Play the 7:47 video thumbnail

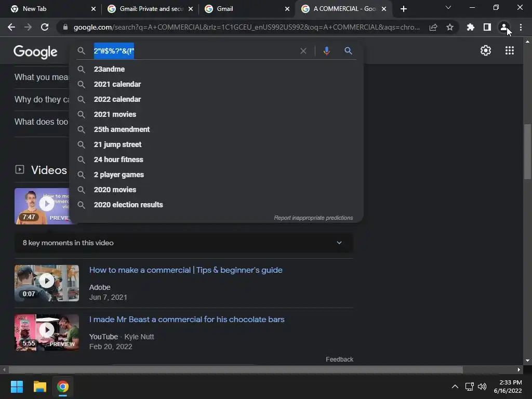point(42,206)
